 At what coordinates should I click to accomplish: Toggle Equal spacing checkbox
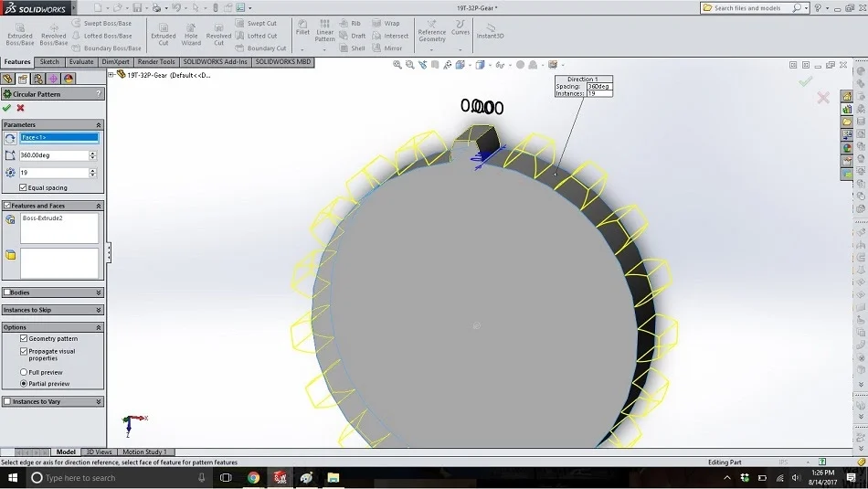click(x=23, y=187)
